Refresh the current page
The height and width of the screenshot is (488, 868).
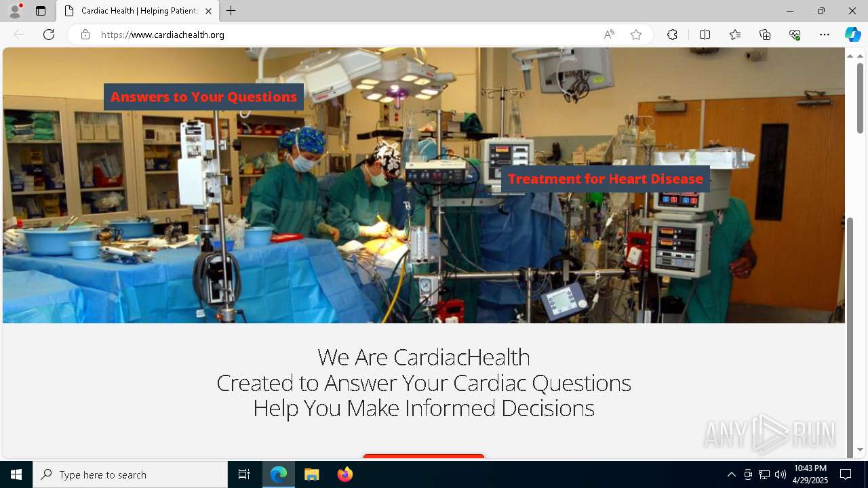point(49,35)
